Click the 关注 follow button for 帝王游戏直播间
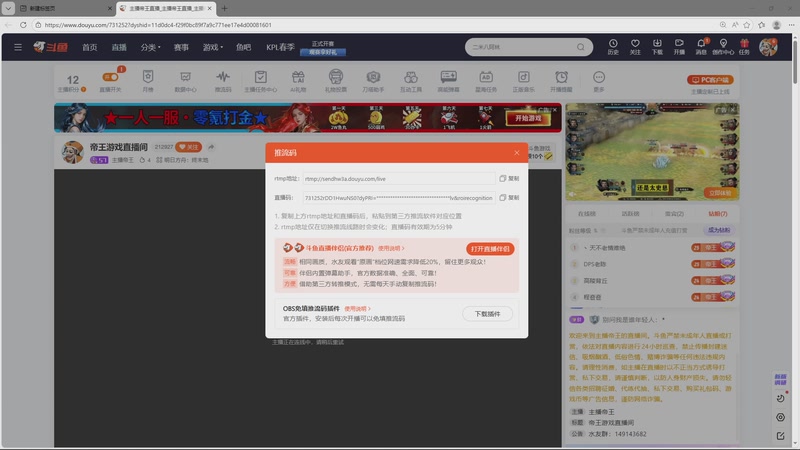The height and width of the screenshot is (450, 800). point(189,147)
